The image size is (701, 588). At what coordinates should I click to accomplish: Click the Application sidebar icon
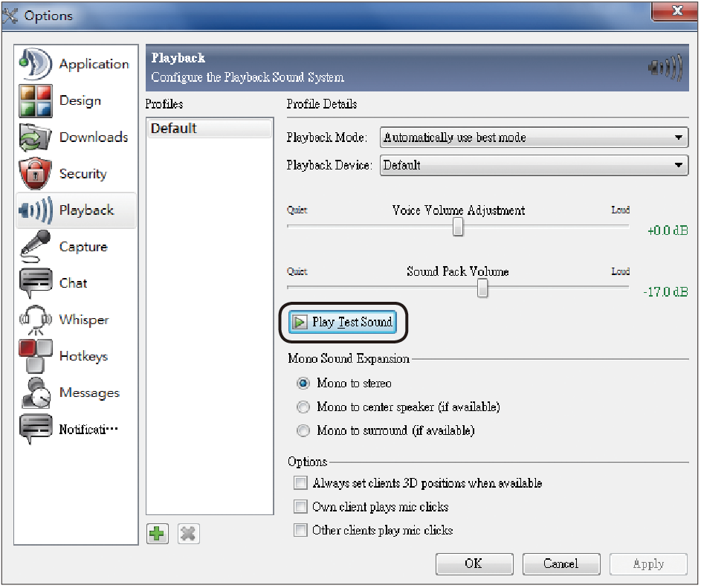pyautogui.click(x=36, y=64)
